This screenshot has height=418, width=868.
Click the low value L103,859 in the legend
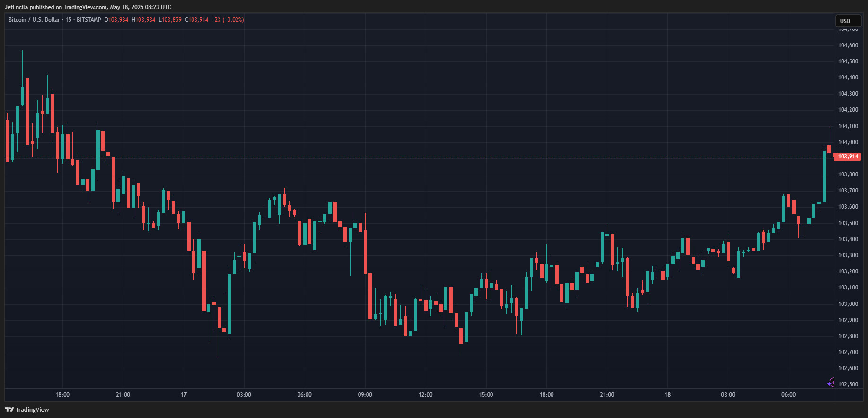click(x=170, y=20)
